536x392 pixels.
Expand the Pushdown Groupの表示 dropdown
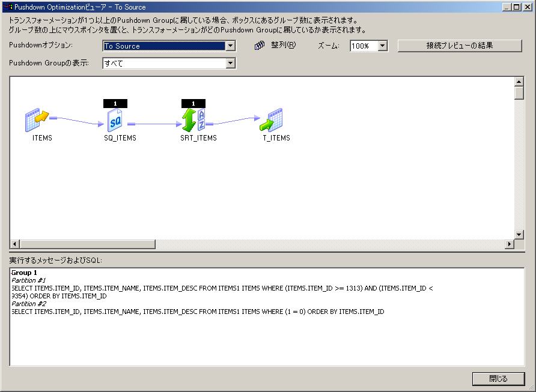pos(230,63)
